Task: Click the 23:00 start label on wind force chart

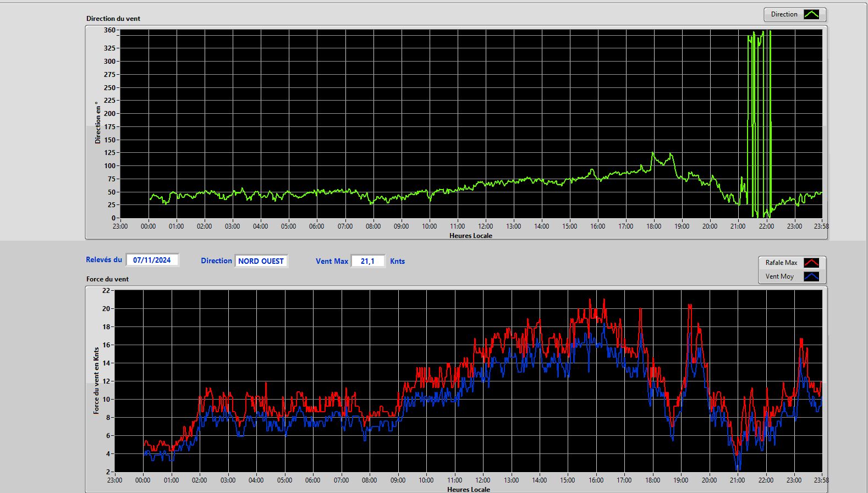Action: click(x=114, y=480)
